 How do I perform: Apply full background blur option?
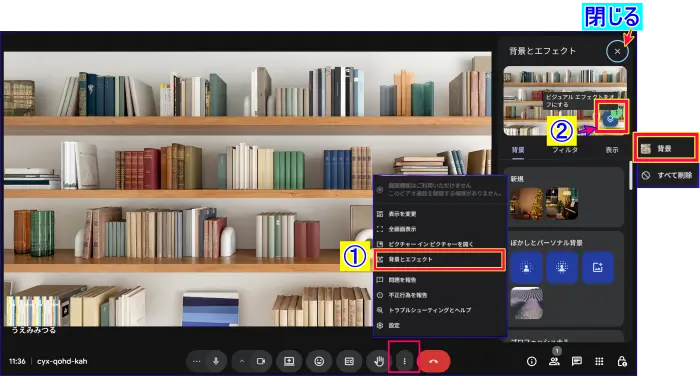(x=562, y=267)
